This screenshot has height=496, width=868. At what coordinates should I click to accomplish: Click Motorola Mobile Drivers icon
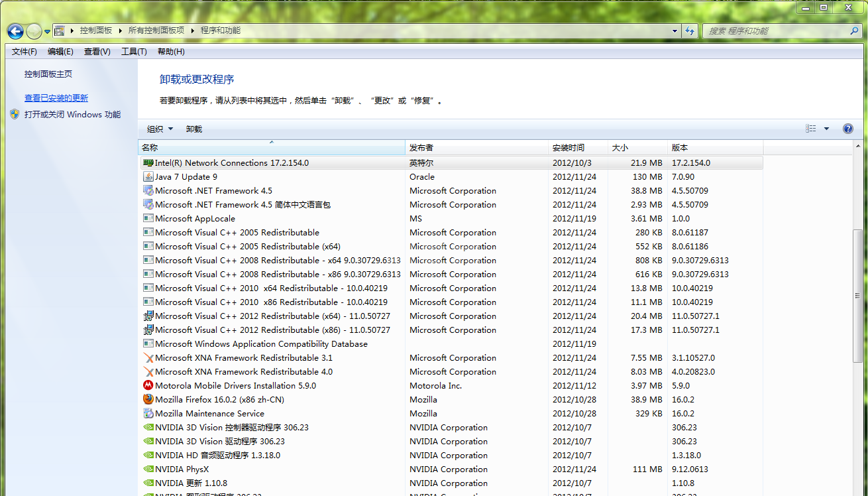[x=148, y=385]
